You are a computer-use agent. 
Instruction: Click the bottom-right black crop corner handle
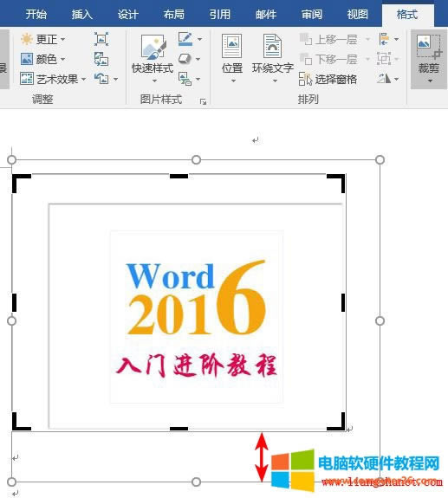click(336, 422)
